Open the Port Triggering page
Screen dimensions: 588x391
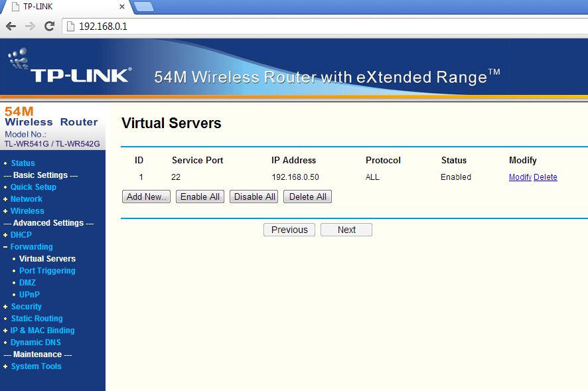[x=47, y=271]
